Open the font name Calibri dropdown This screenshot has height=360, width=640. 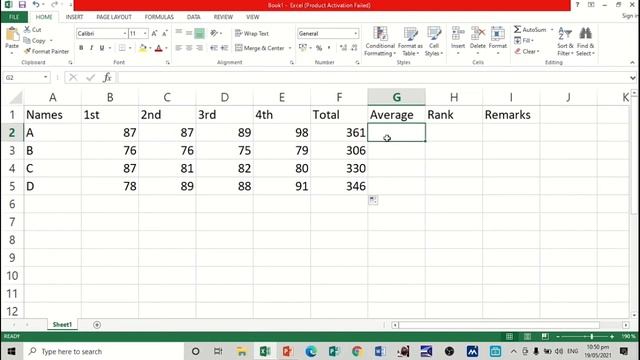[x=124, y=33]
